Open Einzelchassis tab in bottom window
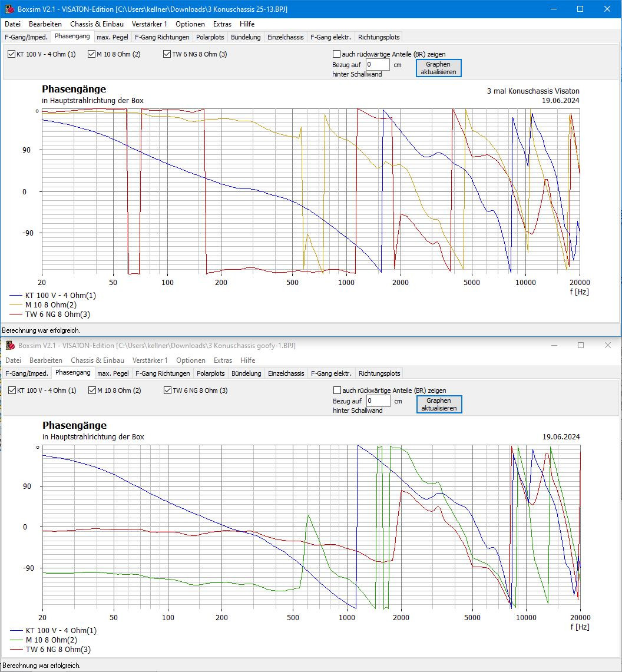The height and width of the screenshot is (672, 622). pos(286,374)
